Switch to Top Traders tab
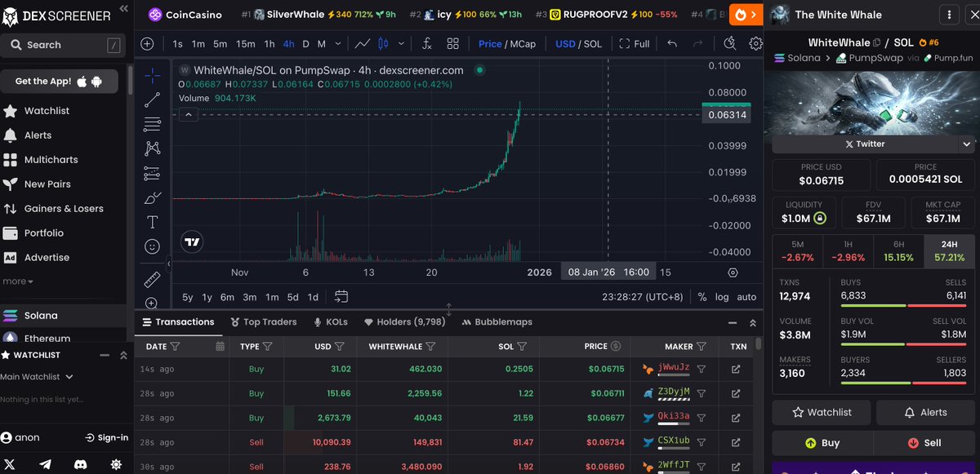 point(264,322)
